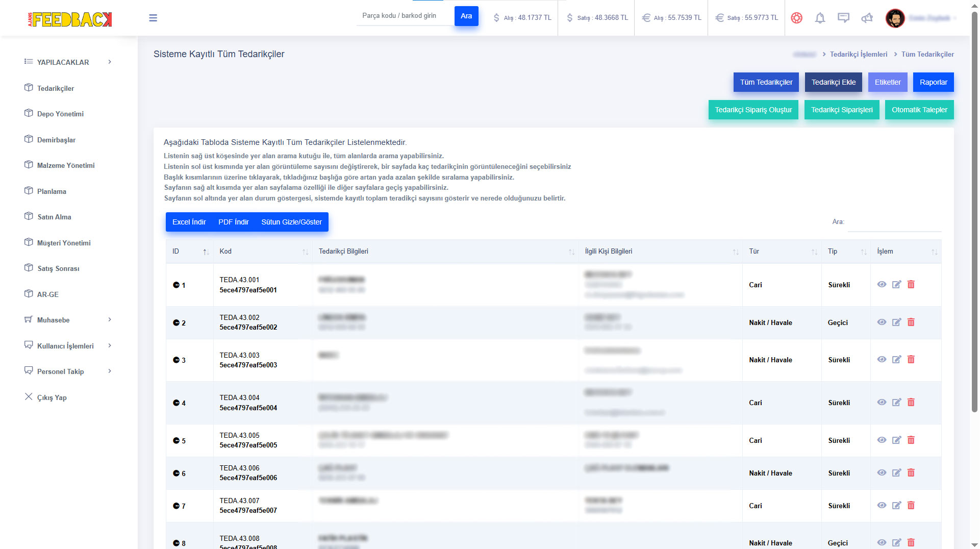980x549 pixels.
Task: View supplier TEDA.43.006 with eye icon
Action: (882, 473)
